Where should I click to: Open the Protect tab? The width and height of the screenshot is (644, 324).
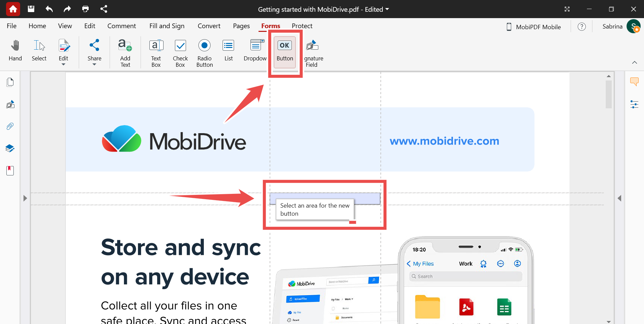pyautogui.click(x=302, y=26)
